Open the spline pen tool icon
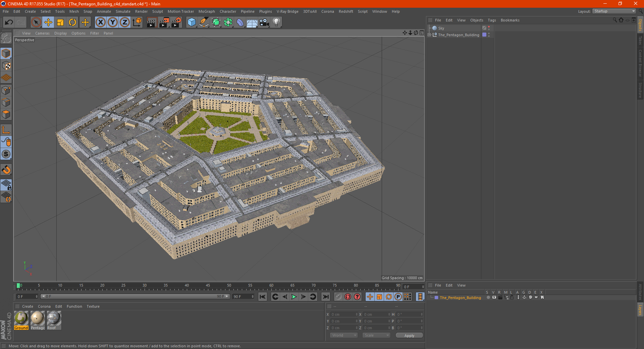Viewport: 644px width, 349px height. pos(204,22)
